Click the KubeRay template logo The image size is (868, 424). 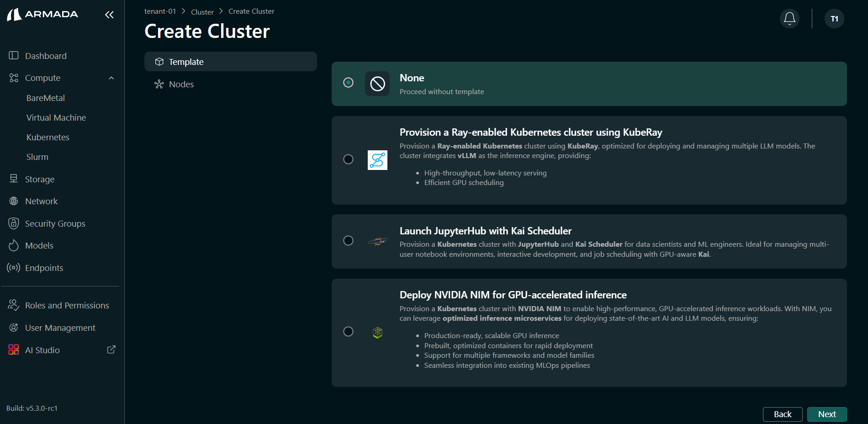(377, 160)
